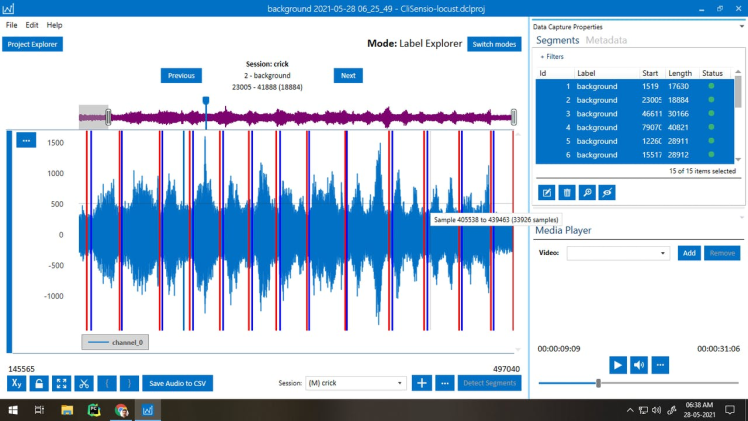Image resolution: width=748 pixels, height=421 pixels.
Task: Select the scissors cut tool
Action: tap(83, 383)
